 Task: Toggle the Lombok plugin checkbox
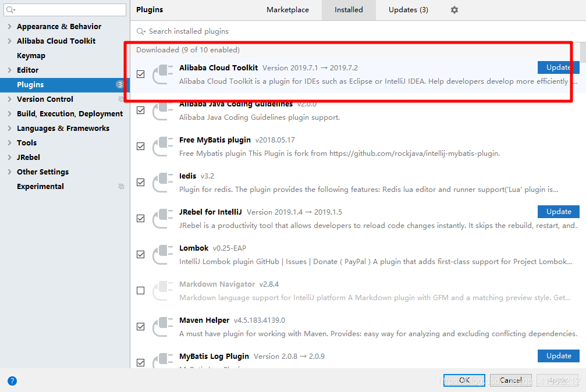(140, 255)
